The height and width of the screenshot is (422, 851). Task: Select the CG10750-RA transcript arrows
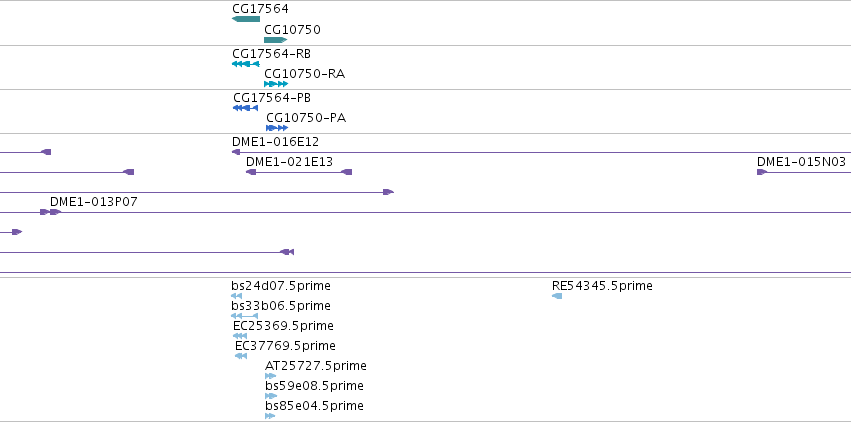point(276,84)
